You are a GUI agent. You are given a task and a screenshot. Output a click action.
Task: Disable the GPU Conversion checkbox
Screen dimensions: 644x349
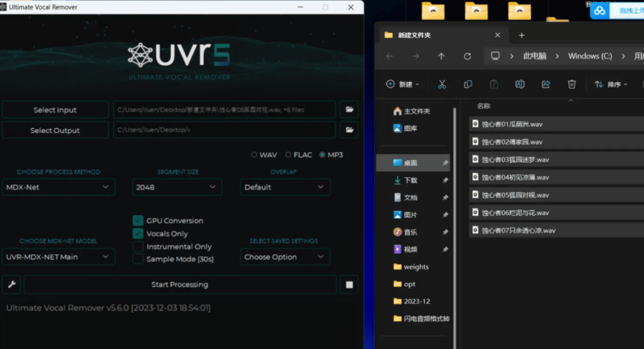(x=139, y=221)
